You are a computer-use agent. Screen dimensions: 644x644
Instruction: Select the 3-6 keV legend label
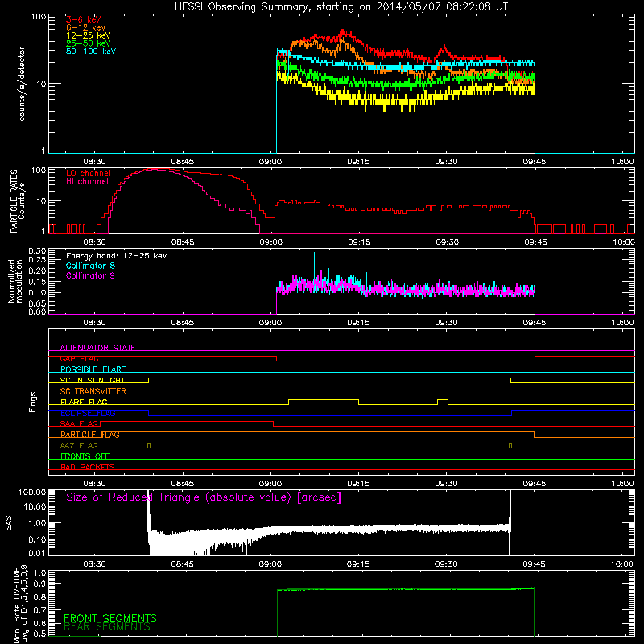click(x=84, y=19)
